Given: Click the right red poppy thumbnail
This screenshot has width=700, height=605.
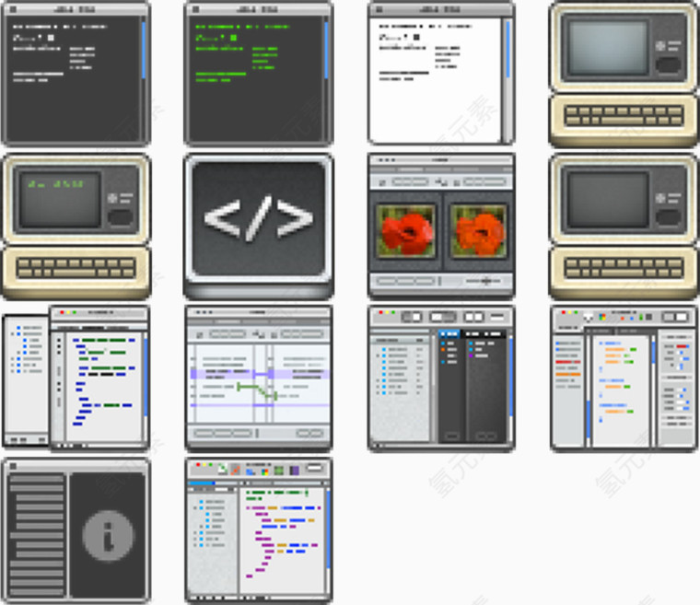Looking at the screenshot, I should pos(477,230).
